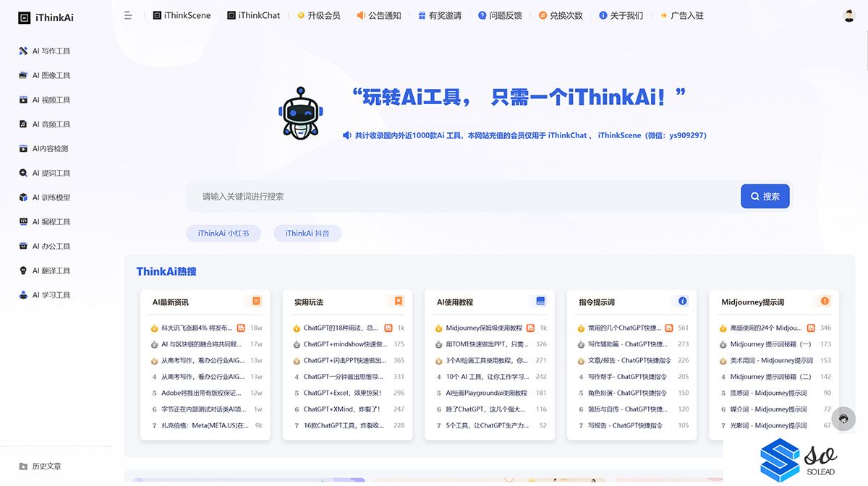Open 高频使用的24个 Midjou entry
This screenshot has width=868, height=486.
pyautogui.click(x=766, y=328)
